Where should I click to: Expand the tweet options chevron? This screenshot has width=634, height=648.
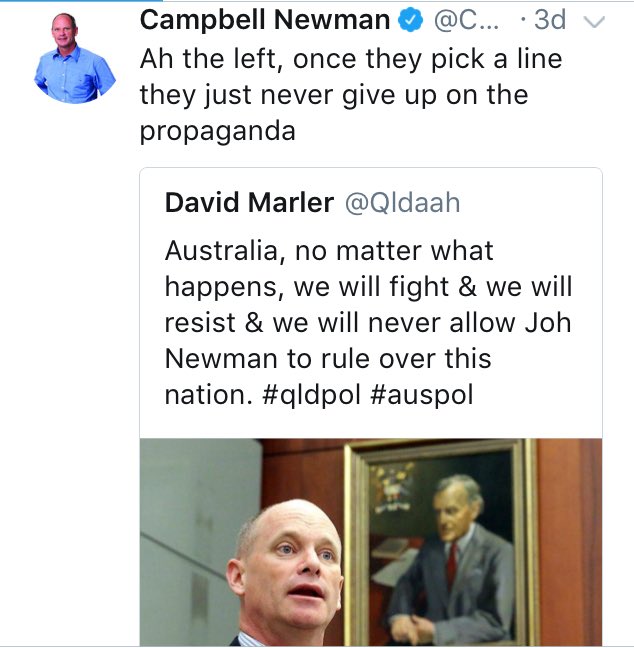(594, 22)
